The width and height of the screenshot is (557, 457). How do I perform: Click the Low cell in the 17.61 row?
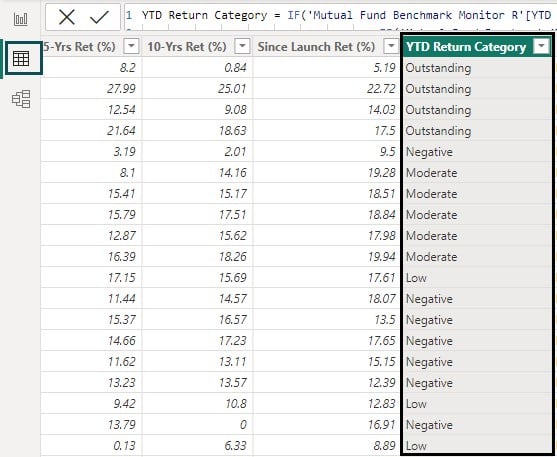point(477,278)
